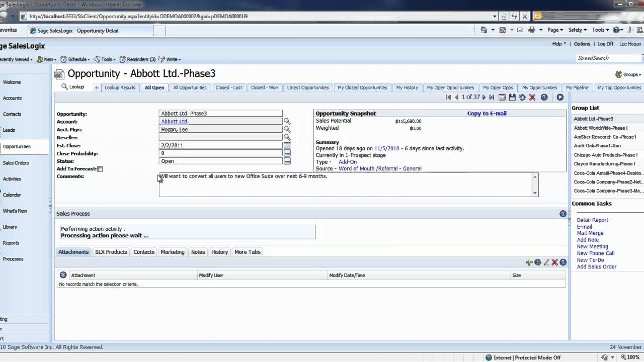Open the Close Probability picklist
This screenshot has height=362, width=644.
(x=287, y=153)
